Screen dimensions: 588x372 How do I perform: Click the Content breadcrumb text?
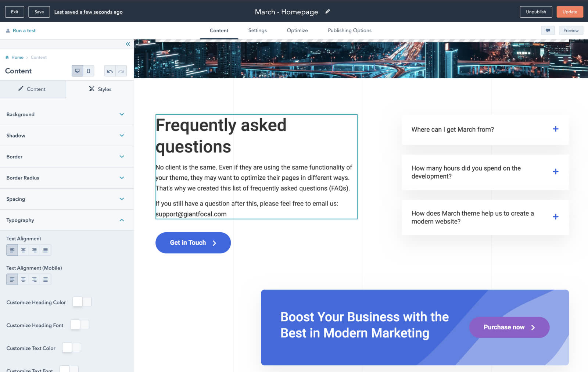[39, 57]
